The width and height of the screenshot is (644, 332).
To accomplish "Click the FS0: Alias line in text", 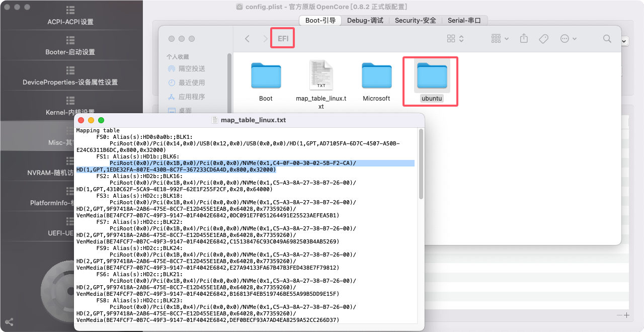I will pos(144,137).
